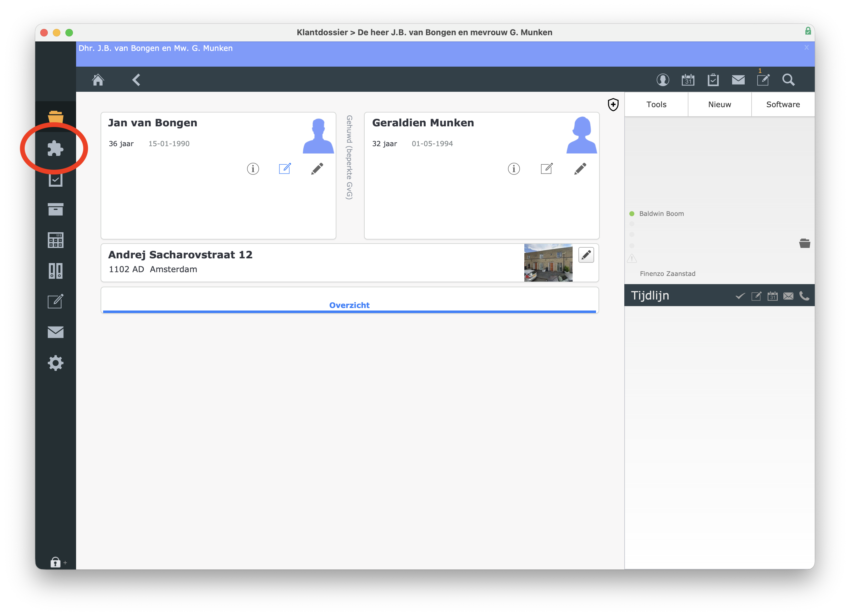Add a note in Tijdlijn header
The image size is (850, 616).
[x=756, y=296]
